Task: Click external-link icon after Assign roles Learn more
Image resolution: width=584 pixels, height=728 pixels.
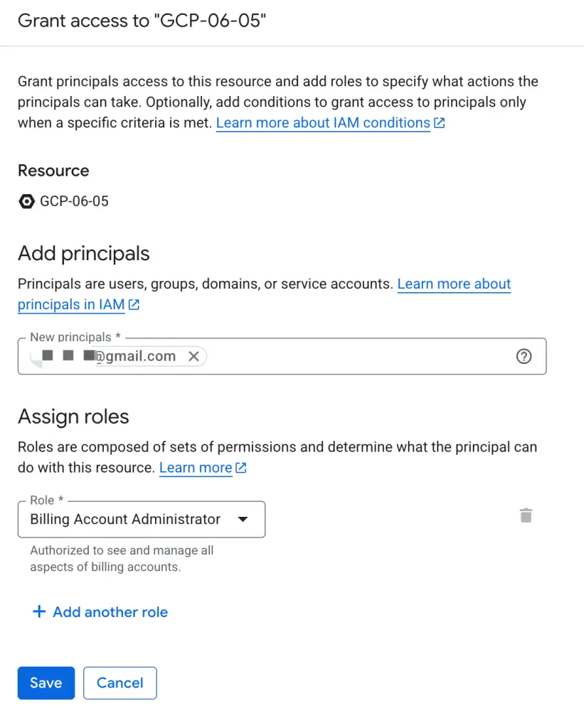Action: coord(241,468)
